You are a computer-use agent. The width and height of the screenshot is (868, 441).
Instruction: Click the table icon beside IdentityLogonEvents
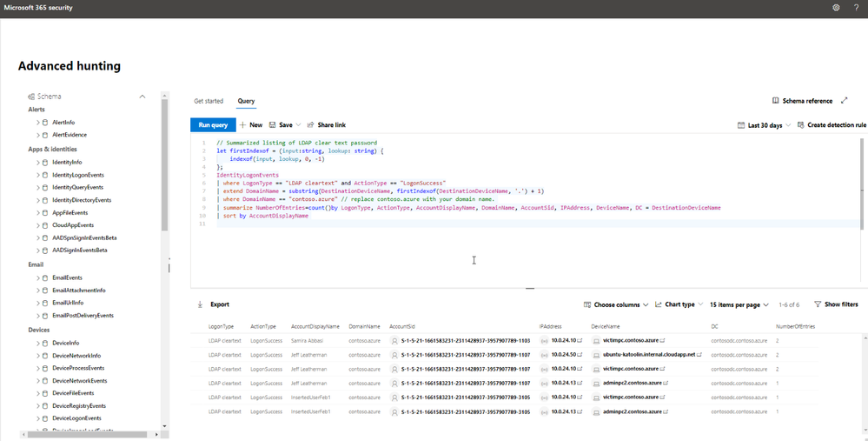45,175
